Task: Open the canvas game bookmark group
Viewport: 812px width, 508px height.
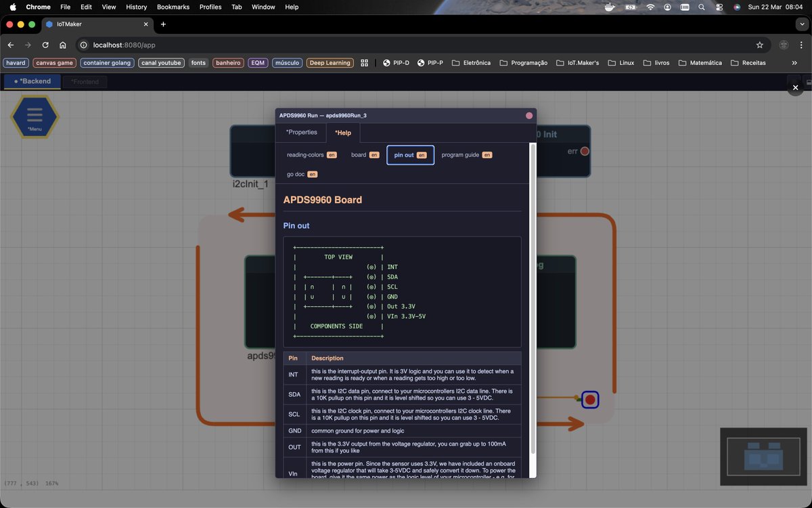Action: point(55,63)
